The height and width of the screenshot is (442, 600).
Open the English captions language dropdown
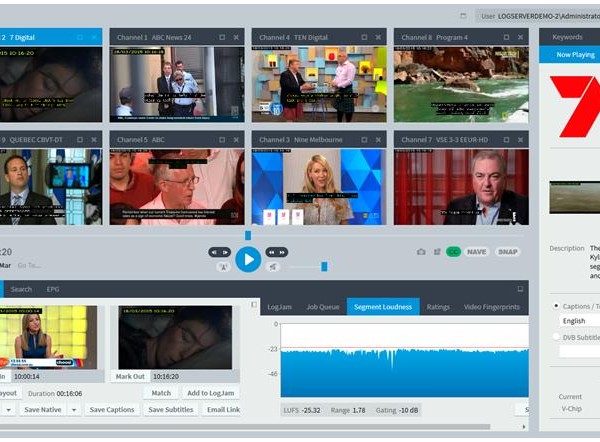pos(579,321)
